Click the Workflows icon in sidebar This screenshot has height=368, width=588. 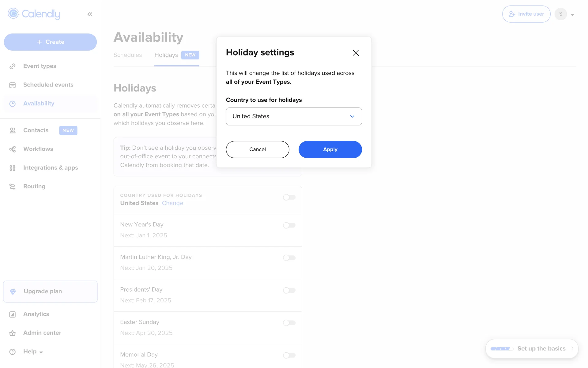coord(13,149)
